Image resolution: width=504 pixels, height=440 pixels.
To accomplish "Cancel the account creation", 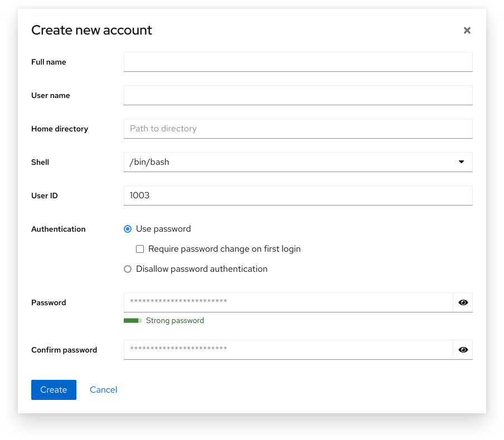I will [103, 390].
